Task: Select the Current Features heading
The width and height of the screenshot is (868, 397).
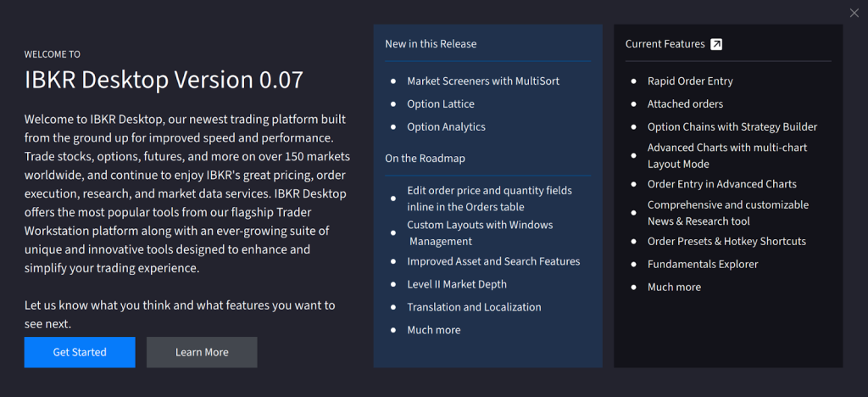Action: [665, 44]
